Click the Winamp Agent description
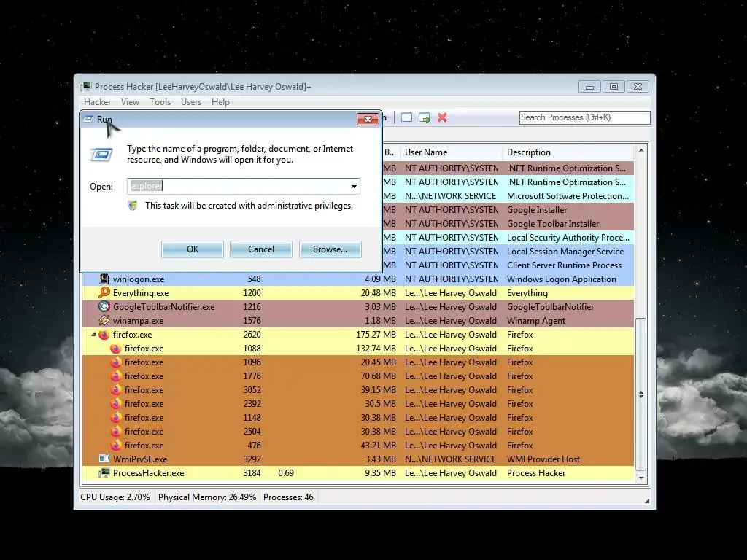The width and height of the screenshot is (747, 560). pos(536,321)
